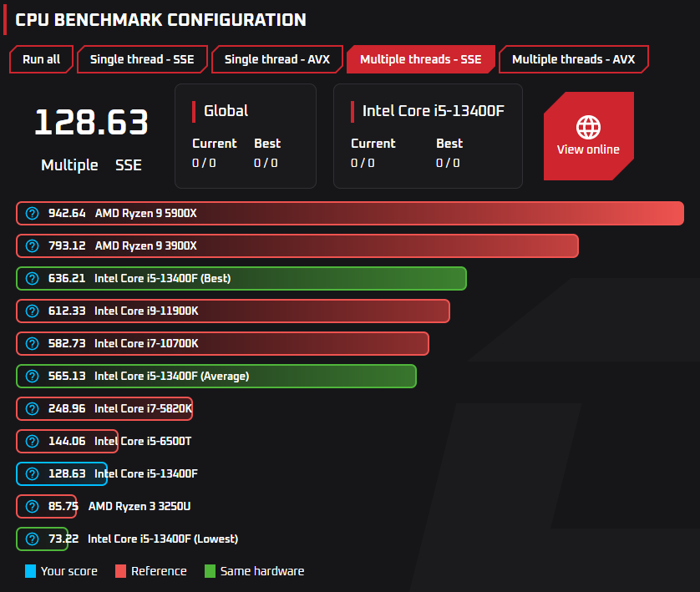This screenshot has height=592, width=700.
Task: Switch to Single thread - AVX tab
Action: point(276,59)
